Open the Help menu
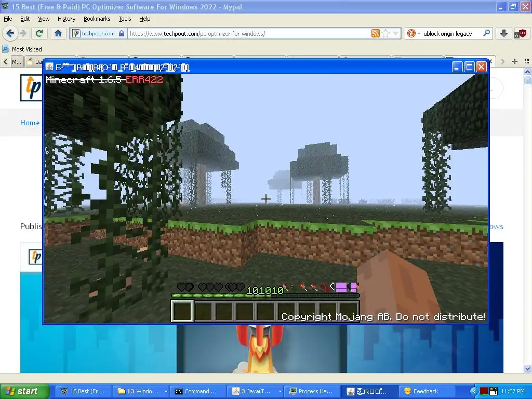This screenshot has height=399, width=532. click(x=145, y=19)
